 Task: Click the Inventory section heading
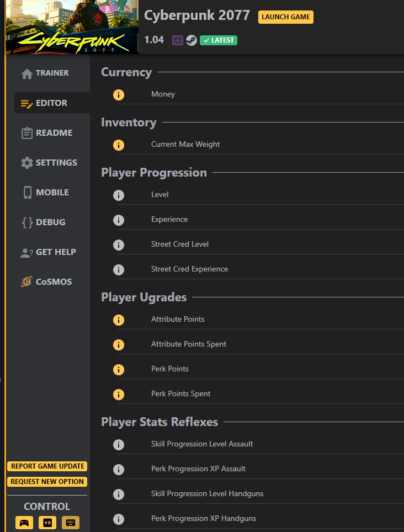click(129, 123)
